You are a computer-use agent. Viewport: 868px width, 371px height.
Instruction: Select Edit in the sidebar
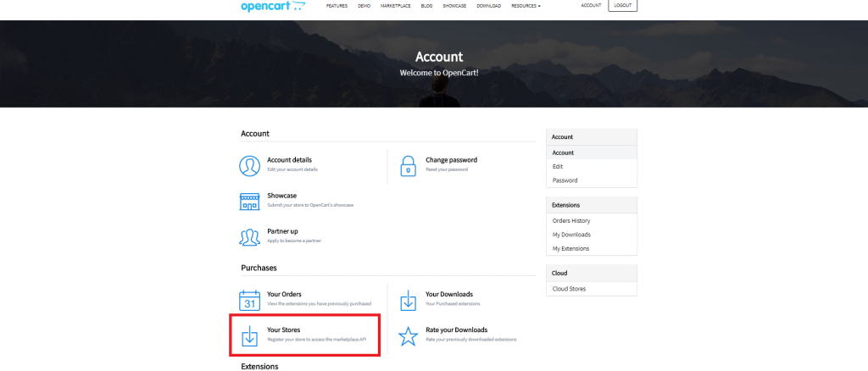(x=591, y=166)
